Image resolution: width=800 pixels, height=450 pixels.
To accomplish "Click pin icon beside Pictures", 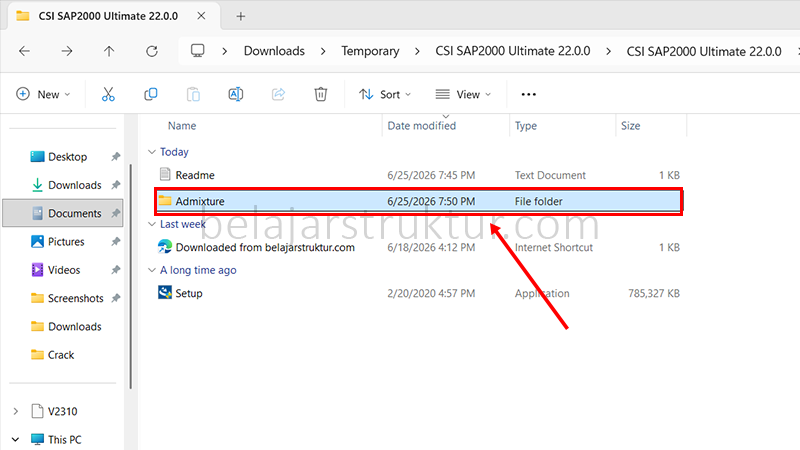I will (116, 241).
